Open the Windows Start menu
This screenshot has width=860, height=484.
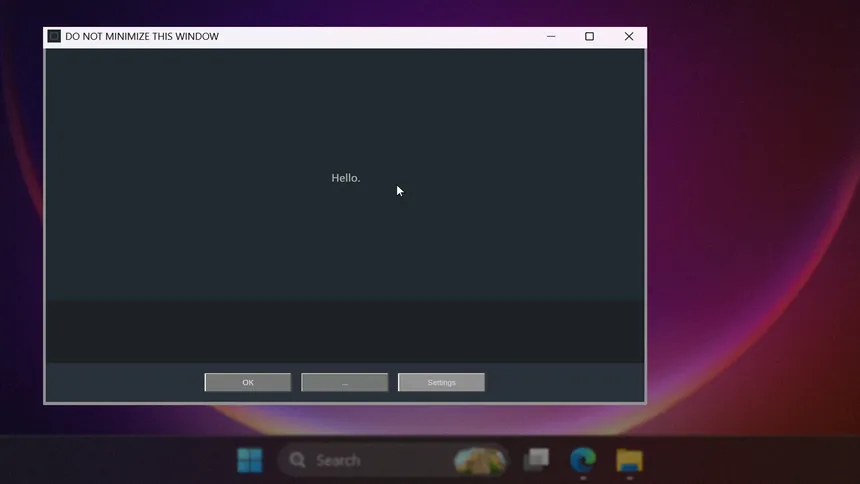coord(249,460)
